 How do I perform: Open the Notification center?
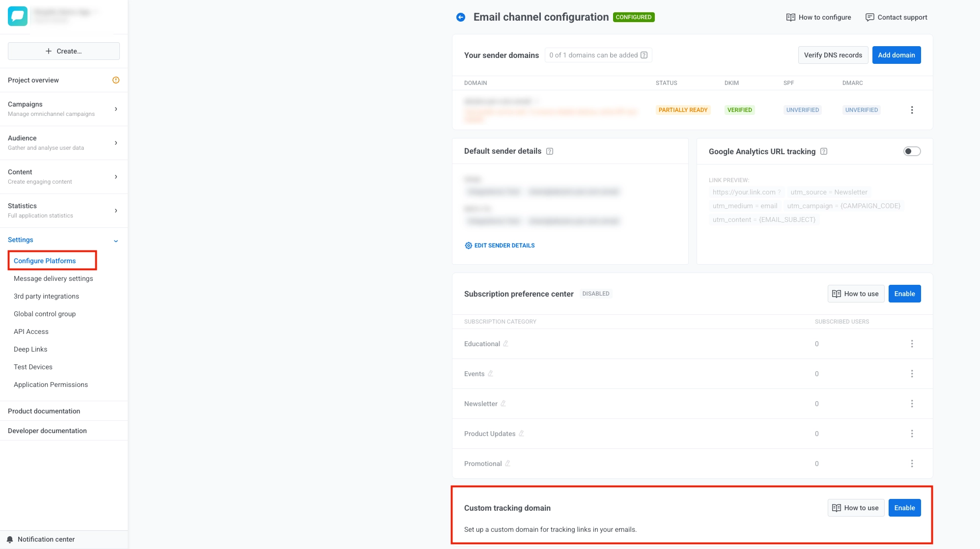[46, 539]
